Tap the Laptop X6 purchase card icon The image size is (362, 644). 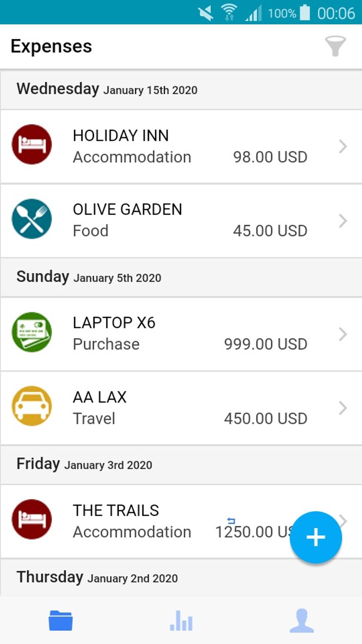click(x=32, y=332)
